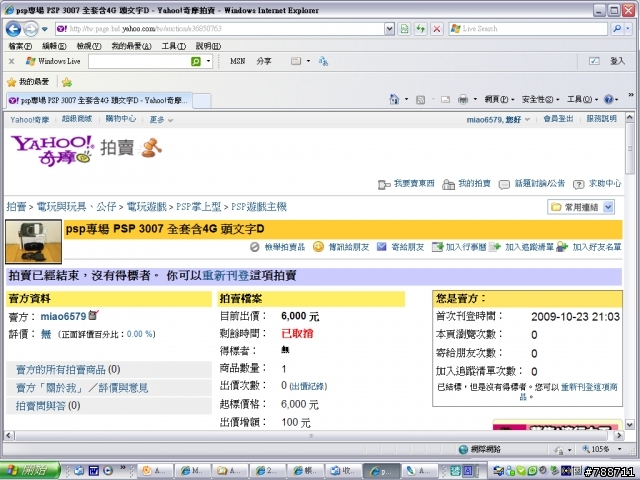Click the 出價紀錄 bid history link
This screenshot has width=640, height=480.
[308, 386]
